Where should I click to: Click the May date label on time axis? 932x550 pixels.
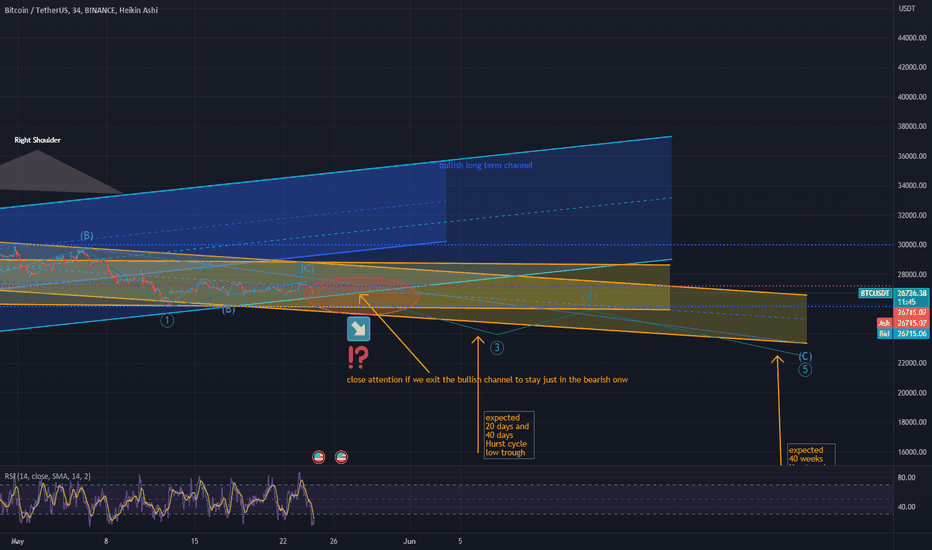point(17,542)
